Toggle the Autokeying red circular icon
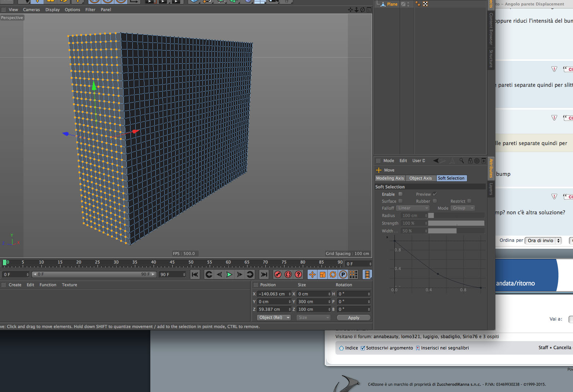This screenshot has height=392, width=573. coord(288,274)
